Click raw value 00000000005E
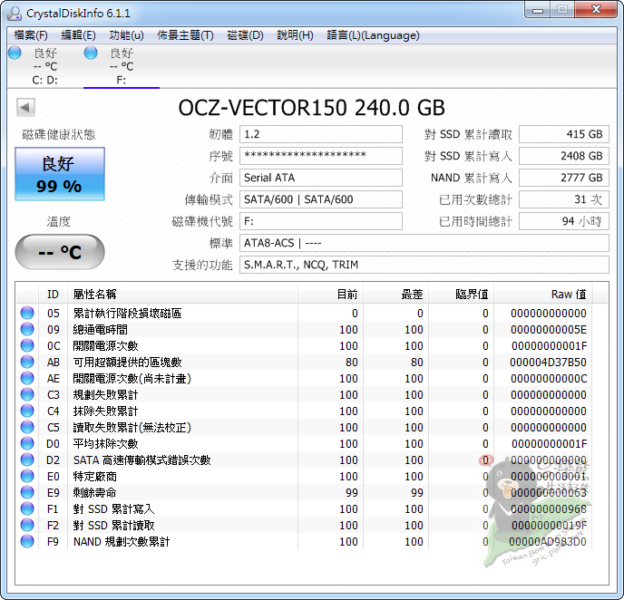The height and width of the screenshot is (600, 624). (548, 329)
